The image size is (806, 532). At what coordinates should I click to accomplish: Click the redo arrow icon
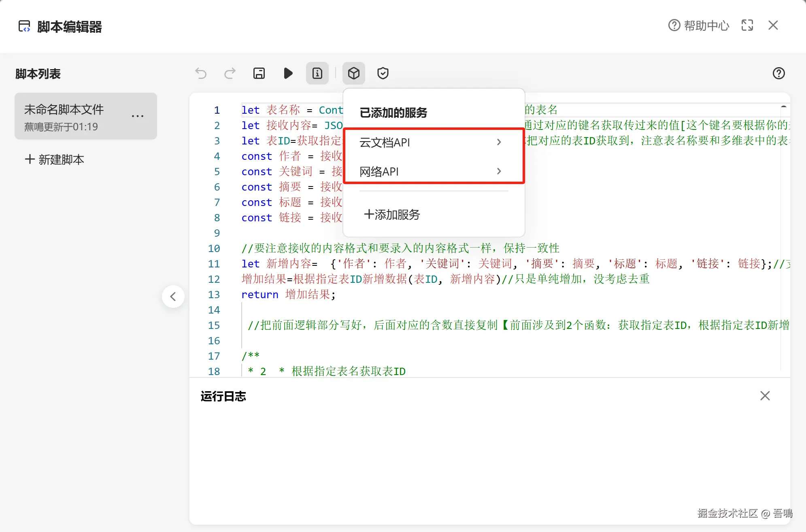point(230,73)
